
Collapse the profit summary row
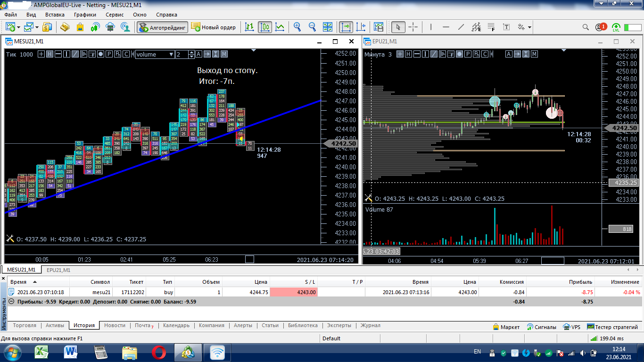pos(12,302)
